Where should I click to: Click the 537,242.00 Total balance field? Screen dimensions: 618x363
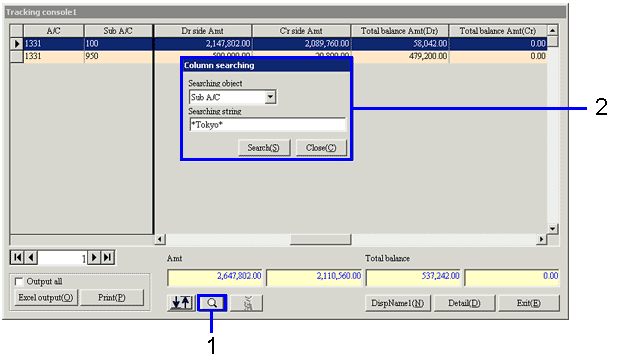tap(413, 277)
